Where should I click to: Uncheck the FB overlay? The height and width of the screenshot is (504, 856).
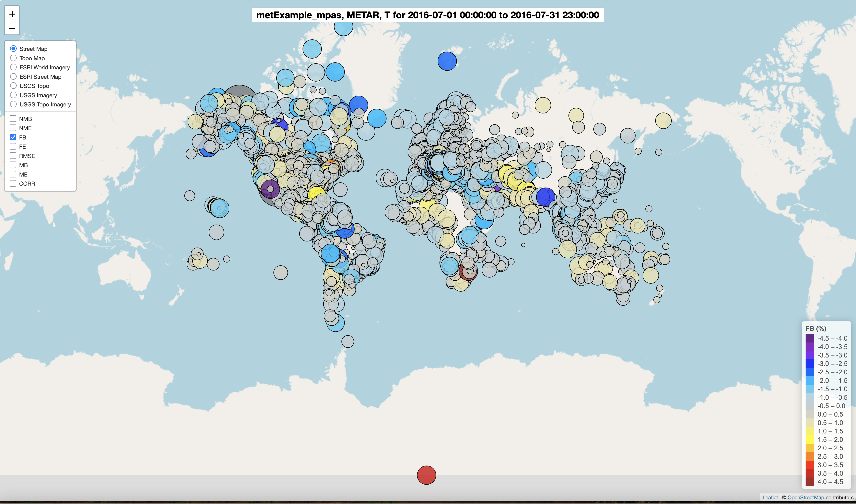point(13,137)
